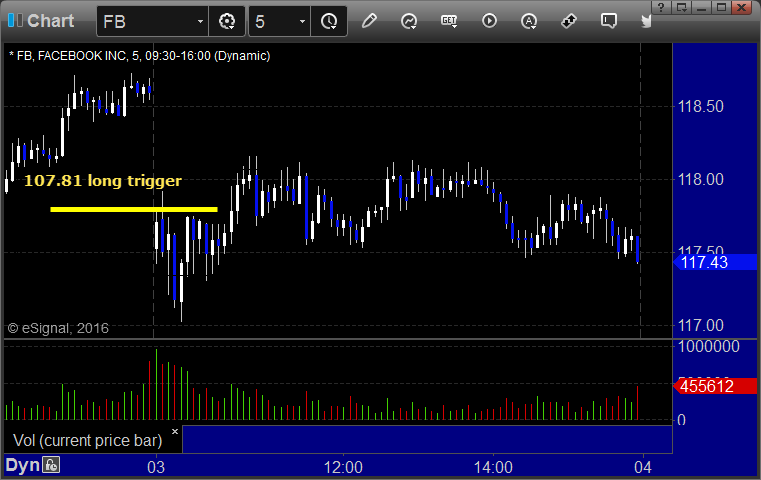This screenshot has width=761, height=480.
Task: Click the Twitter bird icon
Action: click(646, 21)
